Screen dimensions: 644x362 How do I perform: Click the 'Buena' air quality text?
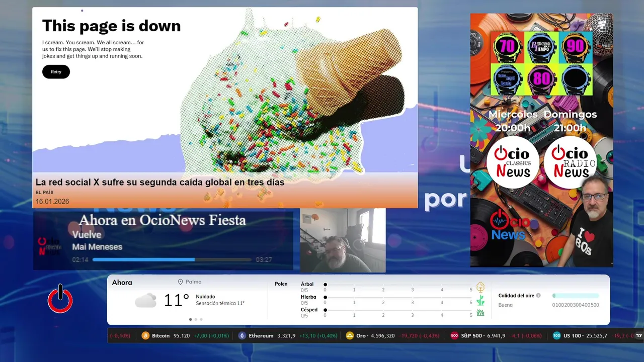point(505,305)
